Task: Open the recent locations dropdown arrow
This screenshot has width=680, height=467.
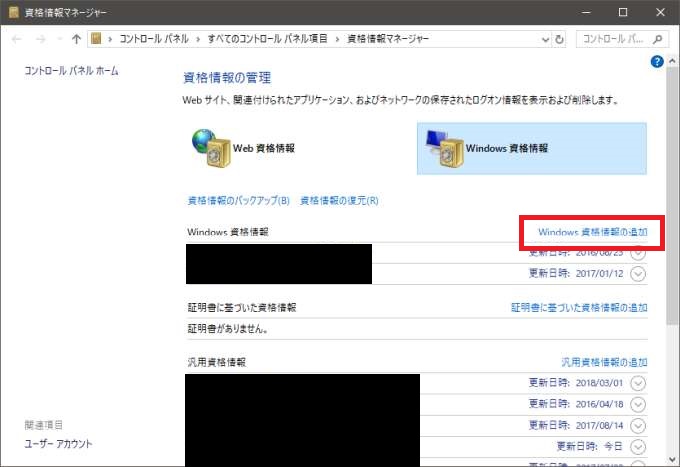Action: [x=59, y=39]
